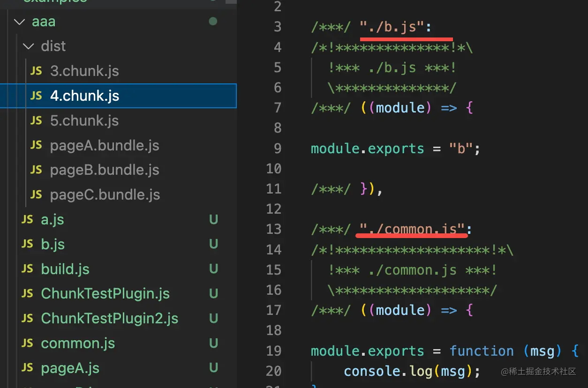Click JS icon beside a.js
This screenshot has width=588, height=388.
pos(28,219)
